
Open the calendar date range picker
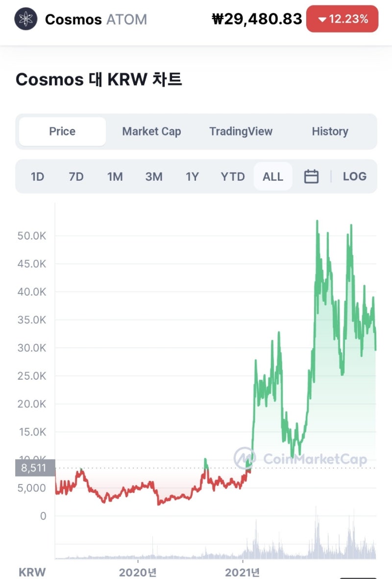point(311,176)
